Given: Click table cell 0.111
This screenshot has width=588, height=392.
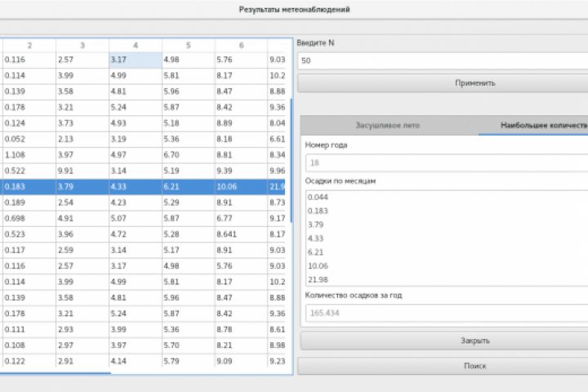Looking at the screenshot, I should click(x=29, y=329).
